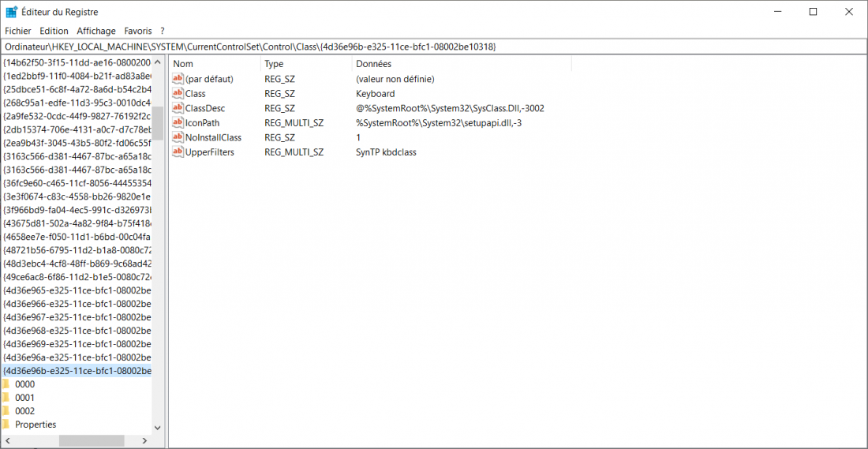Select the UpperFilters value icon
Screen dimensions: 868x449
coord(178,152)
